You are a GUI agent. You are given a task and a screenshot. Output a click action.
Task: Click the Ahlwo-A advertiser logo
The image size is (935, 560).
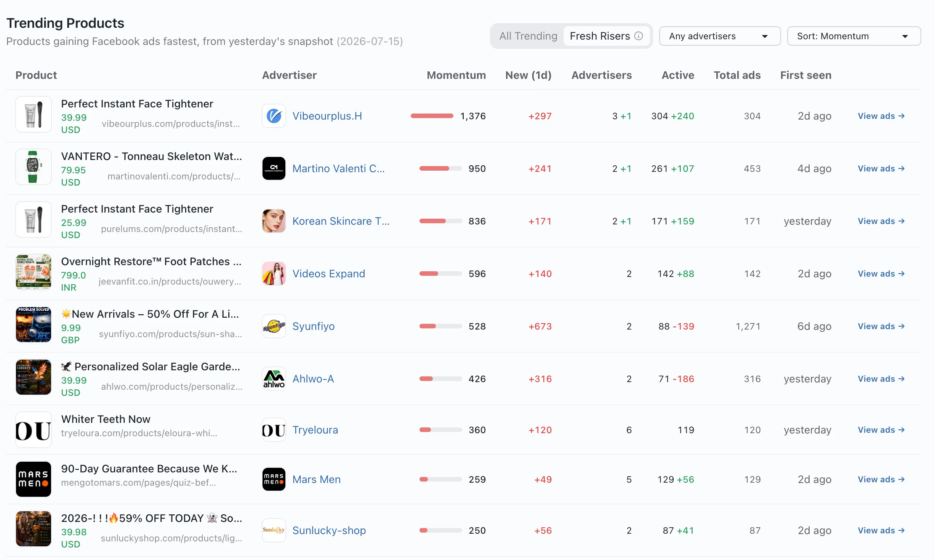coord(274,379)
